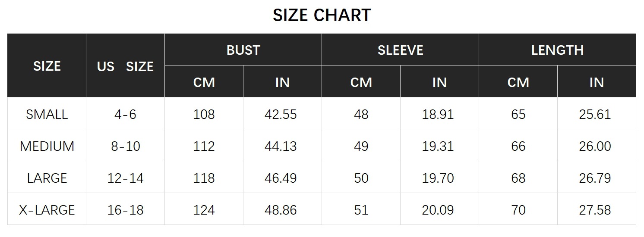Select the CM subheader under LENGTH
Image resolution: width=644 pixels, height=237 pixels.
(518, 82)
